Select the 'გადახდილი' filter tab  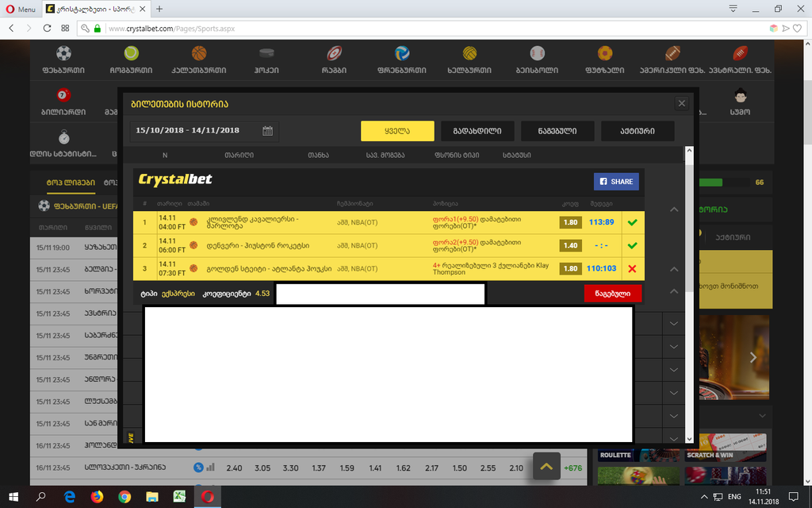click(477, 131)
